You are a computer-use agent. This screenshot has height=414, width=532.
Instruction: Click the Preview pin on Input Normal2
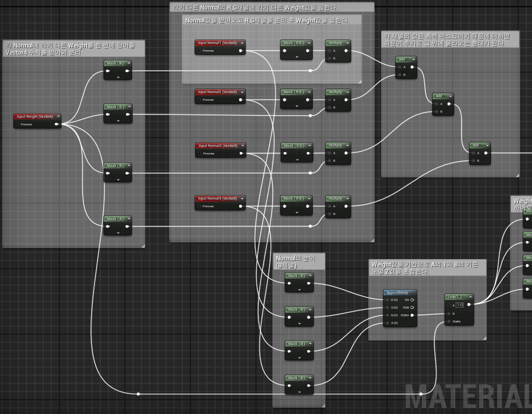click(199, 100)
